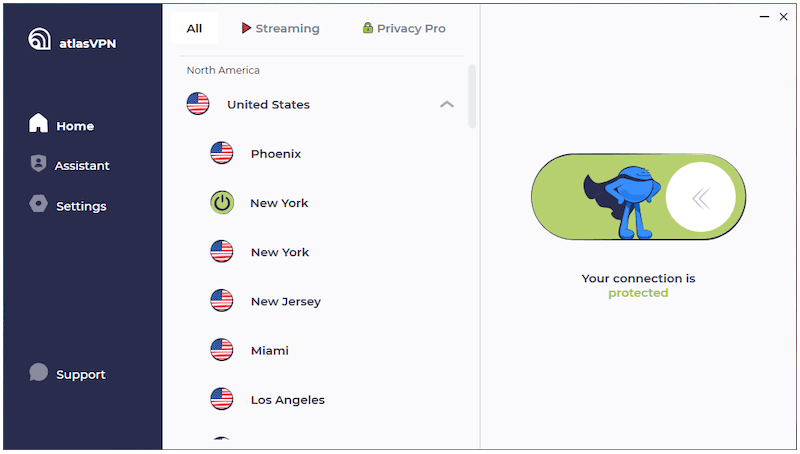Switch to the Streaming tab

point(281,28)
